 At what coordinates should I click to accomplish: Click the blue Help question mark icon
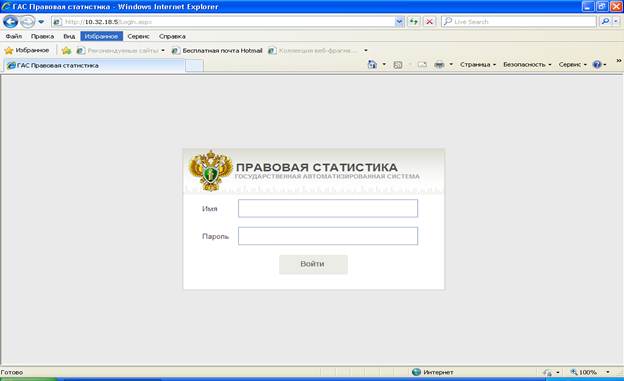pos(597,64)
